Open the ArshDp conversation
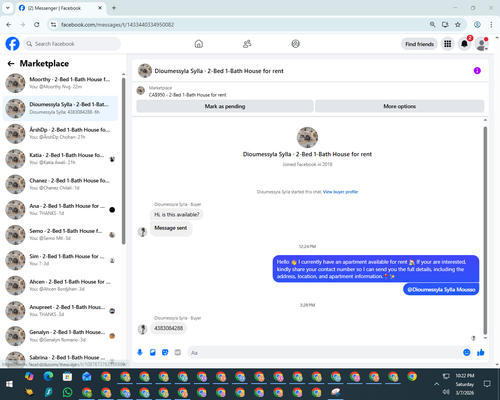 point(60,133)
